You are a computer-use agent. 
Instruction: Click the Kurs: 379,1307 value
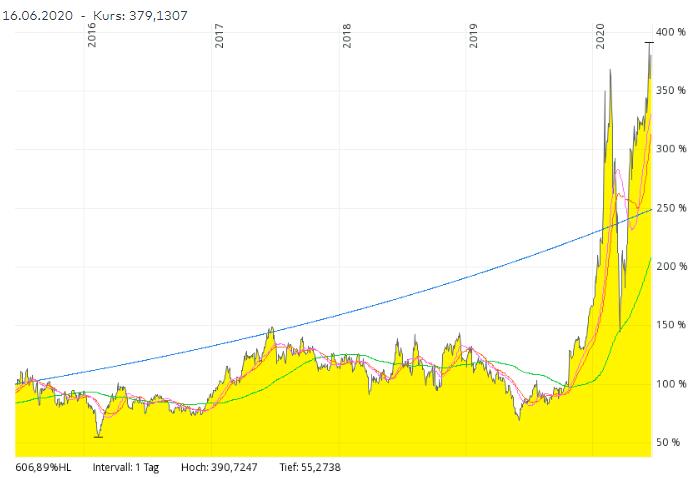[140, 16]
